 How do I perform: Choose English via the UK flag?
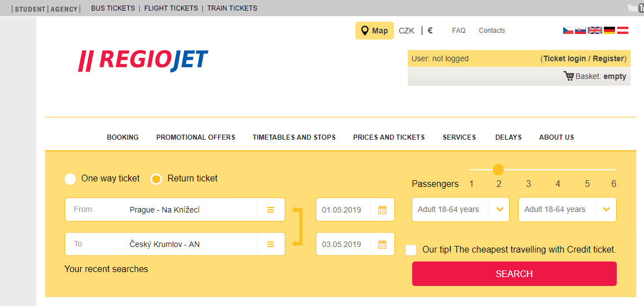(595, 31)
